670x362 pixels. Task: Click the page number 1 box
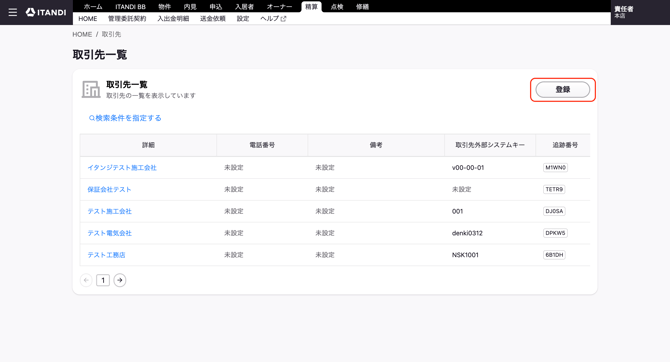pyautogui.click(x=103, y=280)
